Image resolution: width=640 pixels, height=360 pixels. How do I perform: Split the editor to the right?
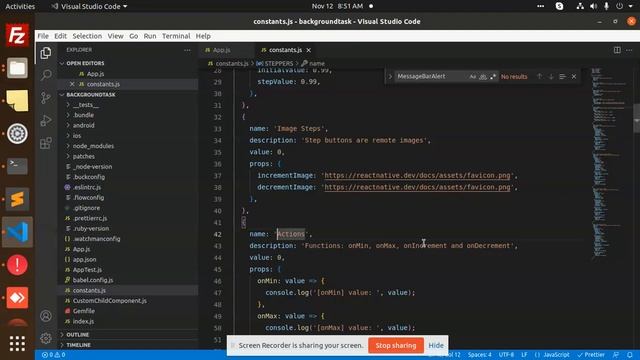(617, 50)
